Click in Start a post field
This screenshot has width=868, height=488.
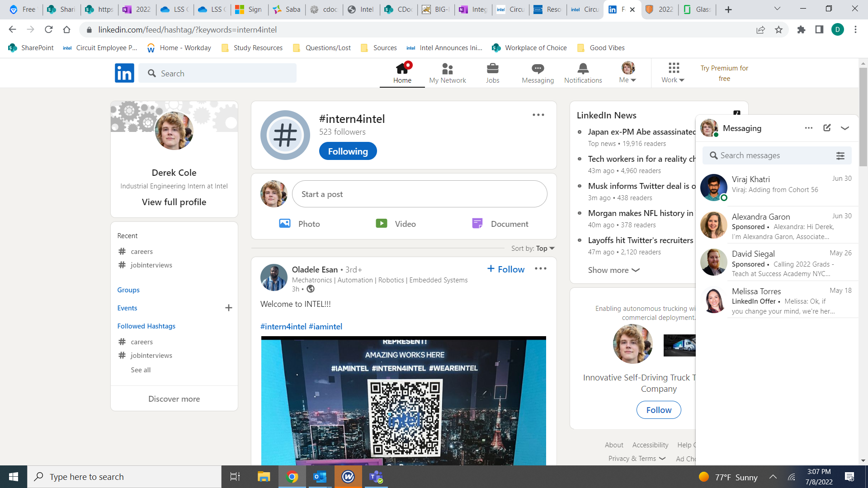coord(419,194)
